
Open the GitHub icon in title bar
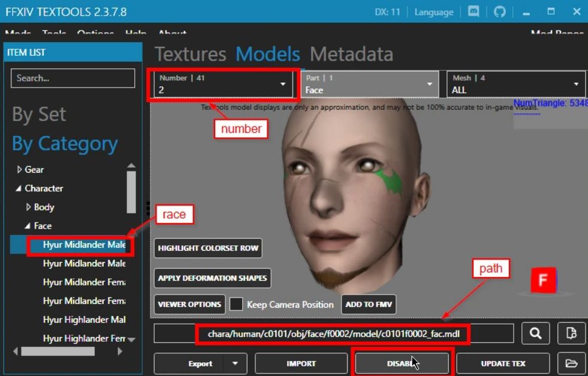point(499,11)
